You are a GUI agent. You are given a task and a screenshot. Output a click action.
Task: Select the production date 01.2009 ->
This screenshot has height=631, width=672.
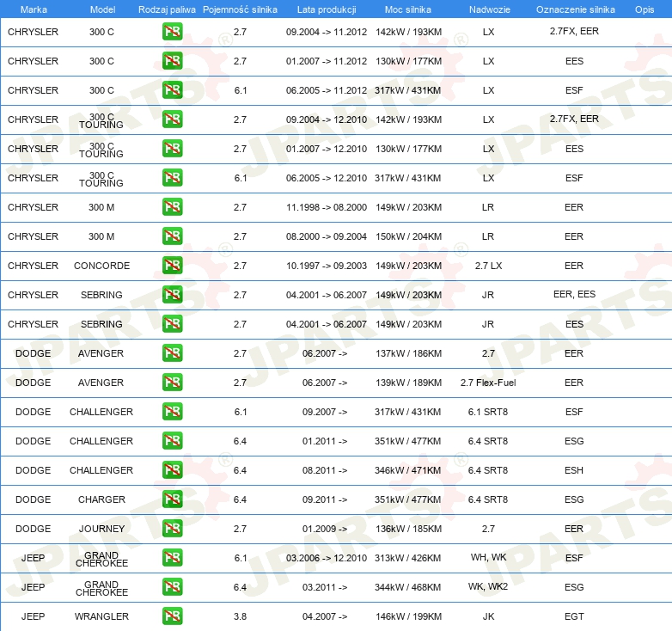point(325,529)
